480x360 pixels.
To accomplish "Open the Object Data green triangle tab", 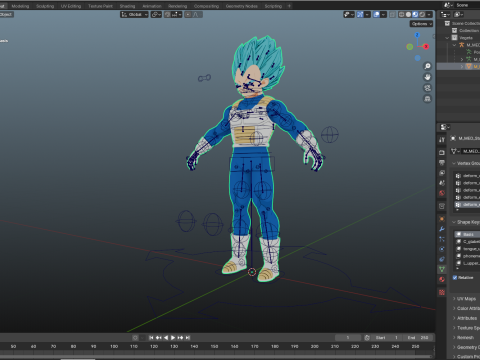I will pyautogui.click(x=442, y=269).
